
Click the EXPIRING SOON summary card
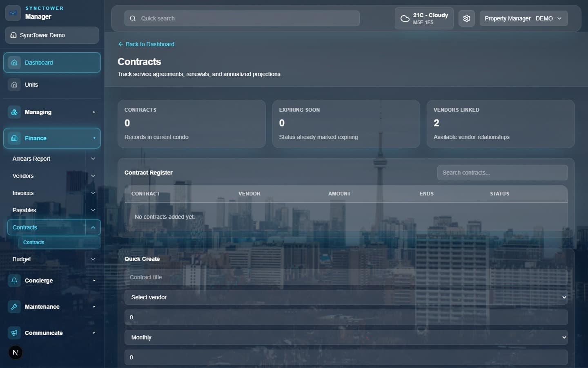(x=346, y=124)
